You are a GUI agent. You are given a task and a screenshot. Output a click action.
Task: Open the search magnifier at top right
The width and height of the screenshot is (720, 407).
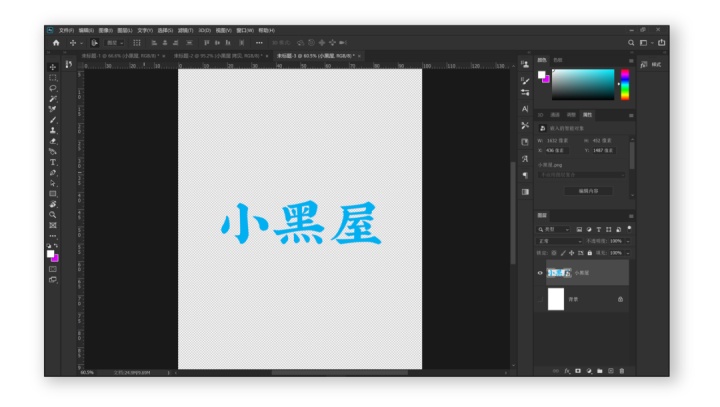(x=631, y=43)
